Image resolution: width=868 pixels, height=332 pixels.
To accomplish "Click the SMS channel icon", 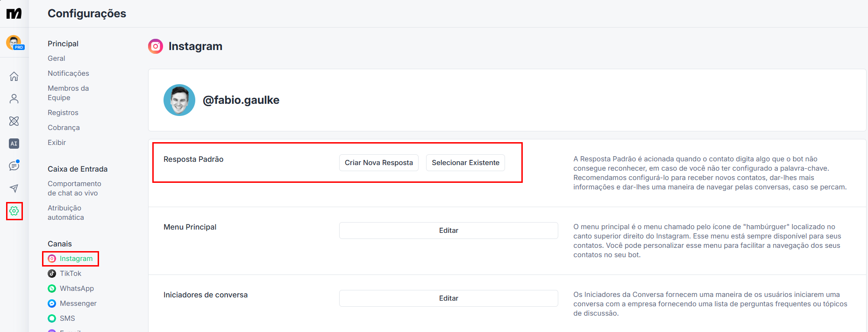I will [52, 318].
